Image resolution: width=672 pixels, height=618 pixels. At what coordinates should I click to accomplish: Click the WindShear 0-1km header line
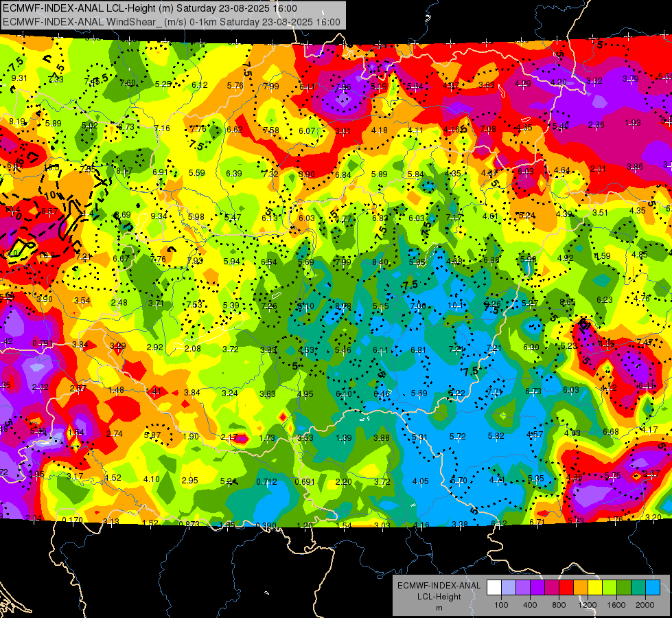pos(172,22)
